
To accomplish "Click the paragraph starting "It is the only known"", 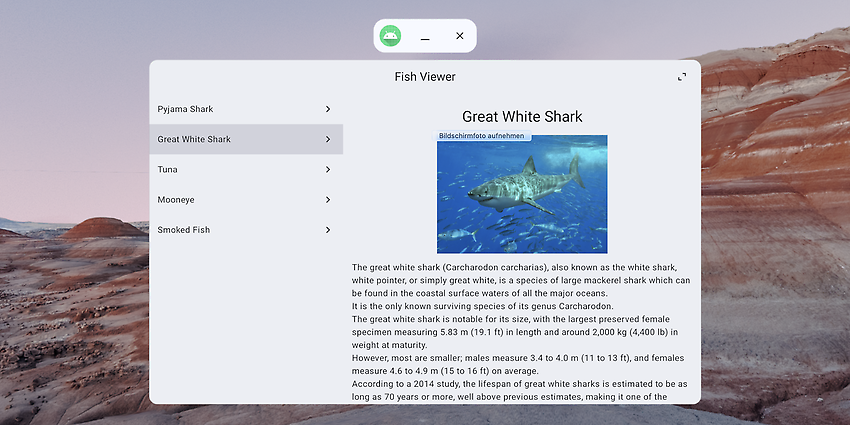I will click(x=482, y=306).
